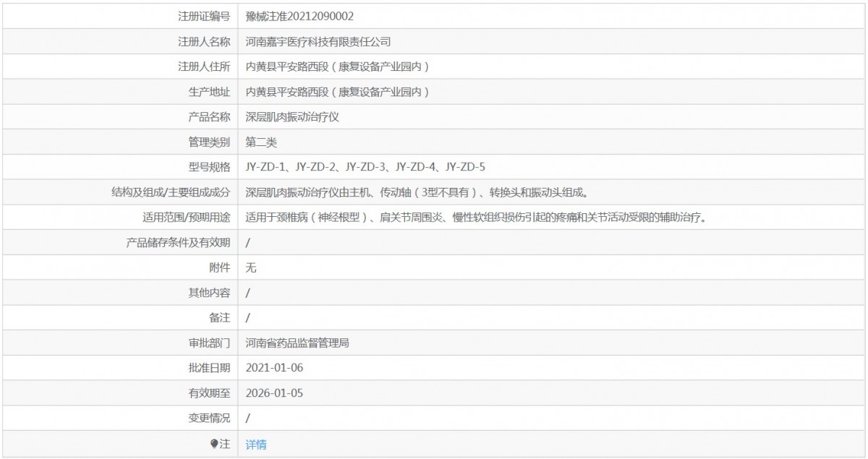Click the 型号规格 label

[x=210, y=167]
